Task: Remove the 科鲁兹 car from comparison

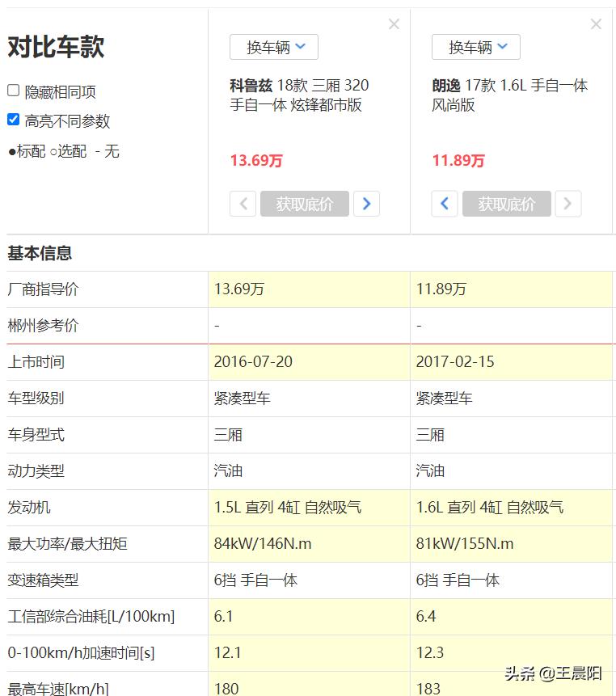Action: point(394,24)
